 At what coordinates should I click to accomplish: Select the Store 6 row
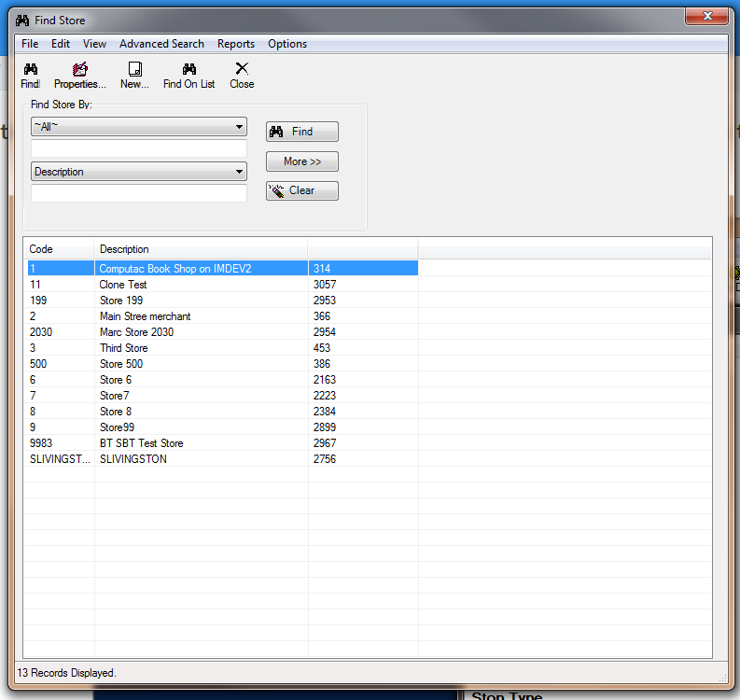223,380
